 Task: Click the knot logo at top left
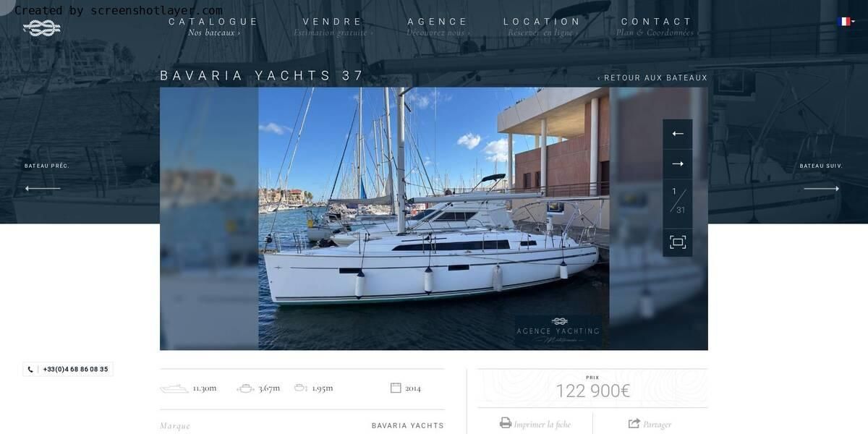coord(42,27)
